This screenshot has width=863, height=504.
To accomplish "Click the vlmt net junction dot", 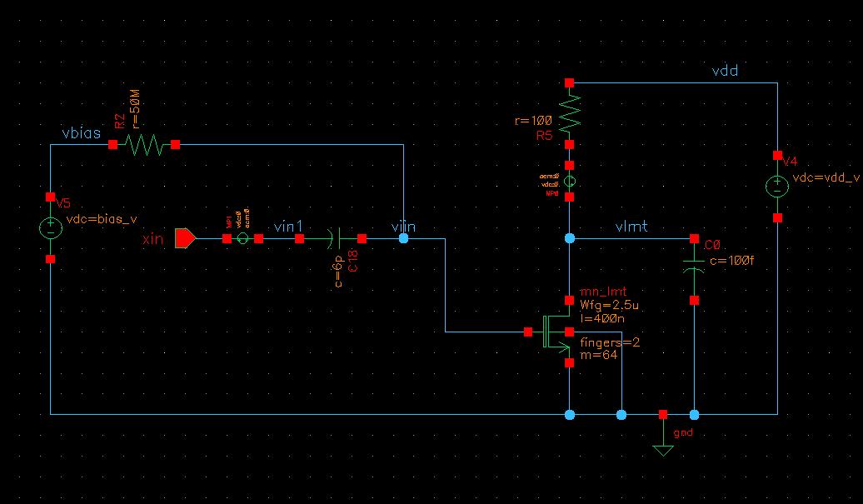I will (570, 238).
